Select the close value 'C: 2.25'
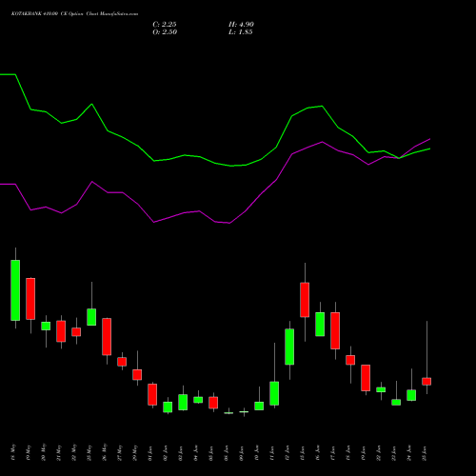 pyautogui.click(x=165, y=25)
